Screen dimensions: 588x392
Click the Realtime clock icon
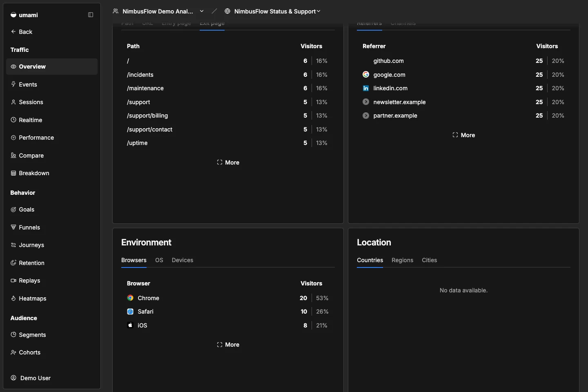click(13, 120)
